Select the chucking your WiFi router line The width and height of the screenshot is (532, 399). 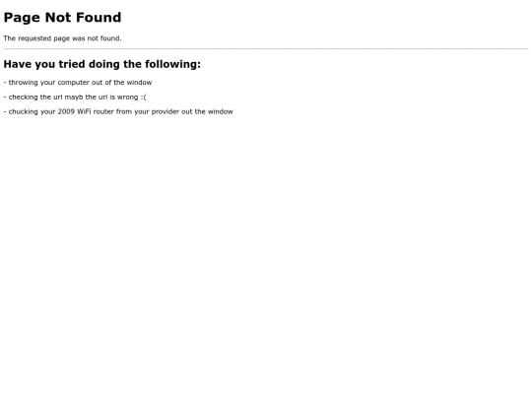(118, 111)
